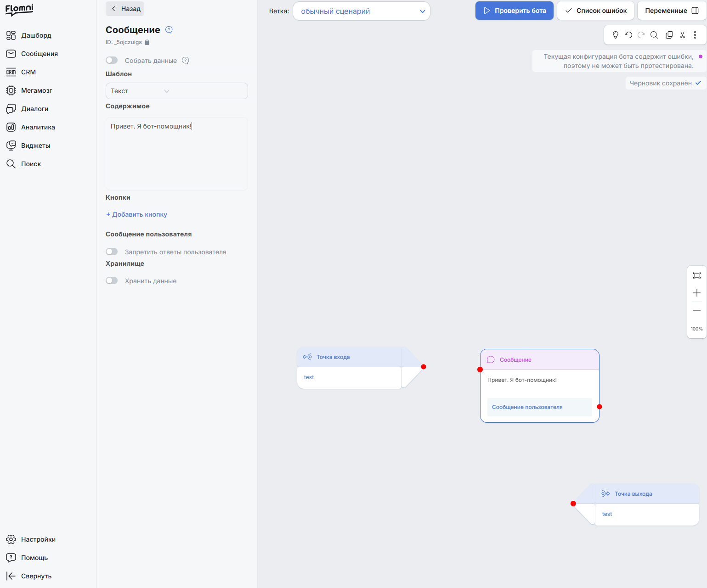Open the Шаблон Текст dropdown

177,91
